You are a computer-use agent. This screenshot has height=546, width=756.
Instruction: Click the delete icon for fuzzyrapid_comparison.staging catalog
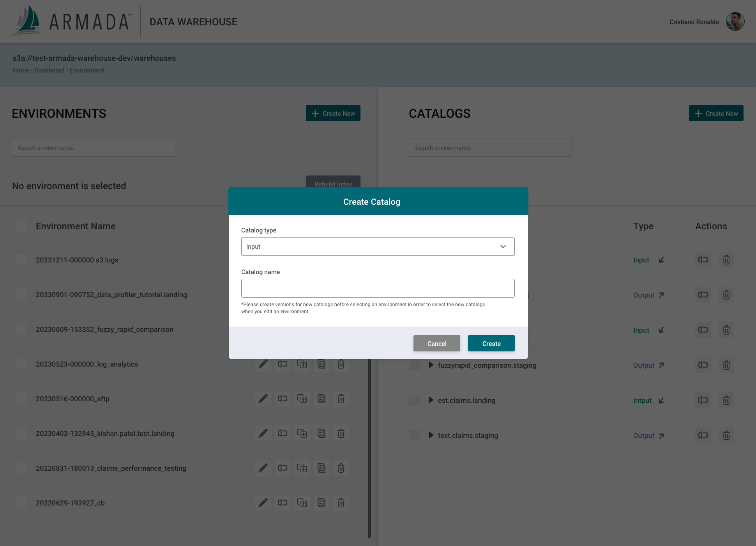point(726,365)
